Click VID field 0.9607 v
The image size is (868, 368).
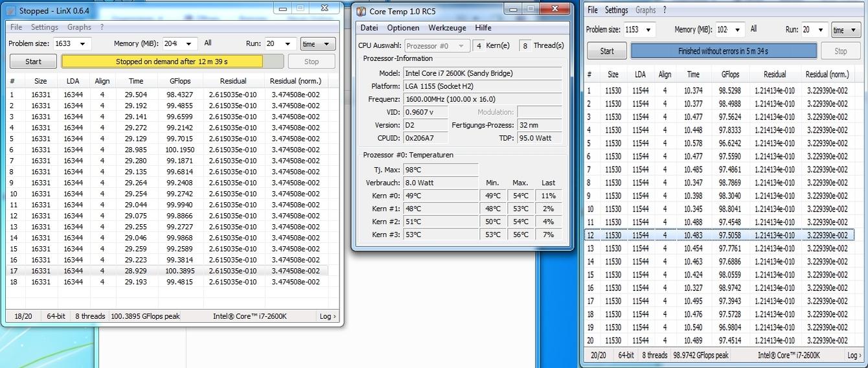point(427,112)
